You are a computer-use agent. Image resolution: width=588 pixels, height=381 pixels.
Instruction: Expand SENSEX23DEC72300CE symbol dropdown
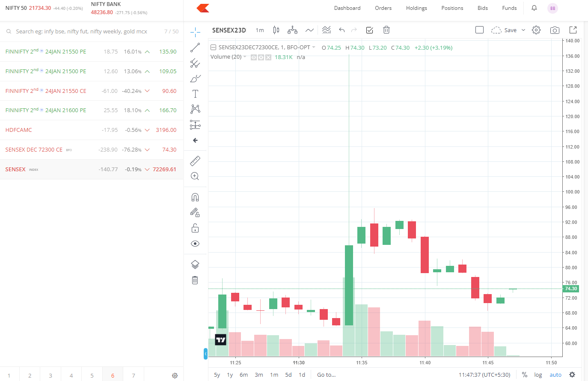coord(314,48)
